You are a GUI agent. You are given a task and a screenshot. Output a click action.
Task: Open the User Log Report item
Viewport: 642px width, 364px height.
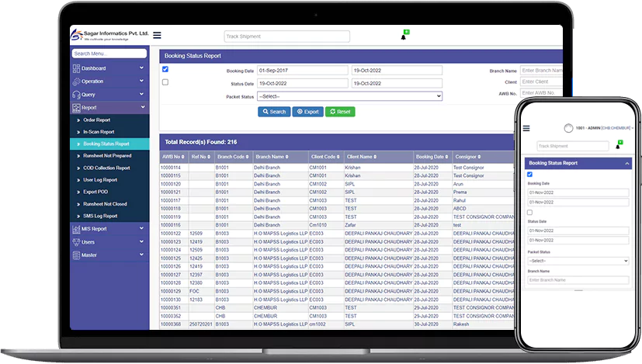[x=100, y=180]
